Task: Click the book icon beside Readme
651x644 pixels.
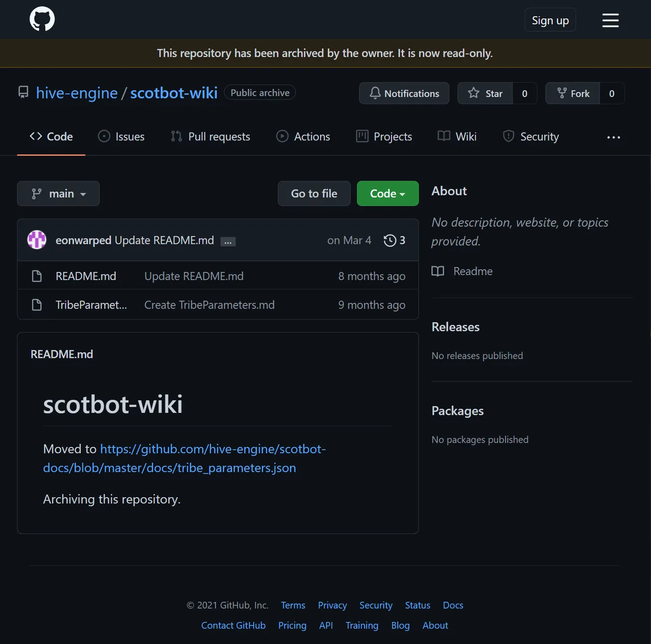Action: coord(438,271)
